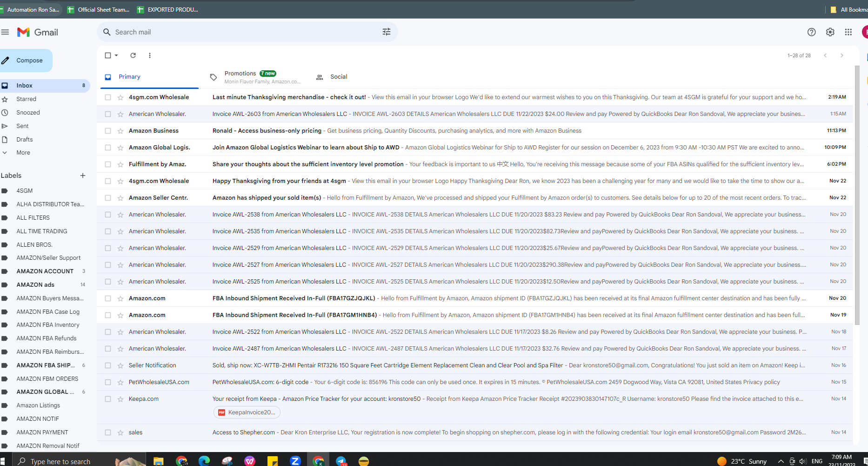Open the Sent folder
The width and height of the screenshot is (868, 466).
click(45, 126)
